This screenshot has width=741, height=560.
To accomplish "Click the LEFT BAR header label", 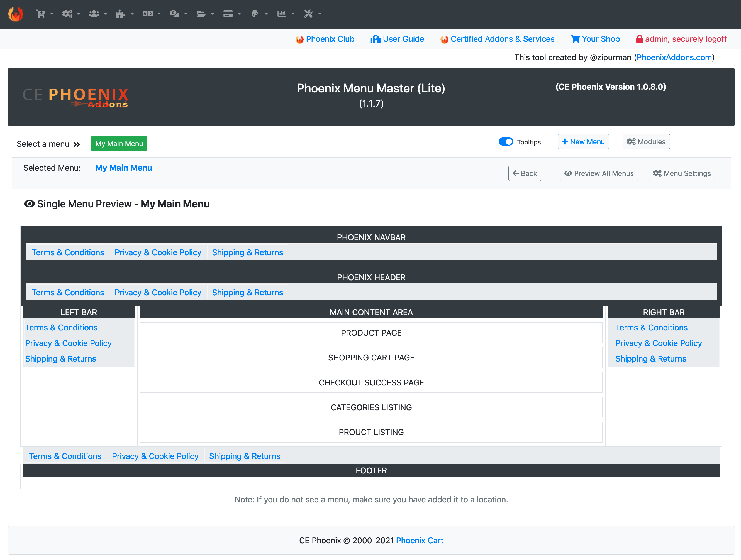I will pos(79,313).
